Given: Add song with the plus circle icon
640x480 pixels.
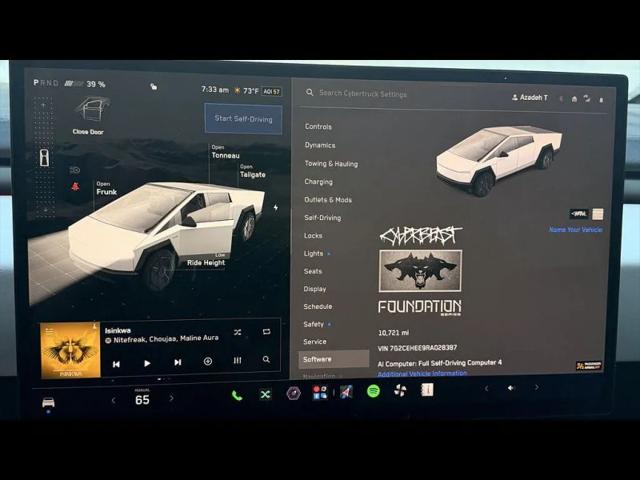Looking at the screenshot, I should point(208,361).
